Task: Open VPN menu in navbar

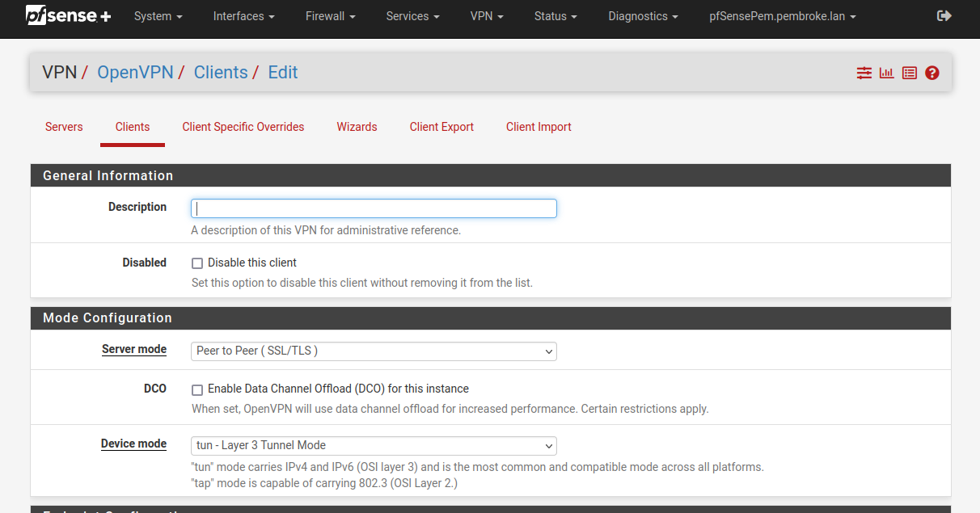Action: 487,16
